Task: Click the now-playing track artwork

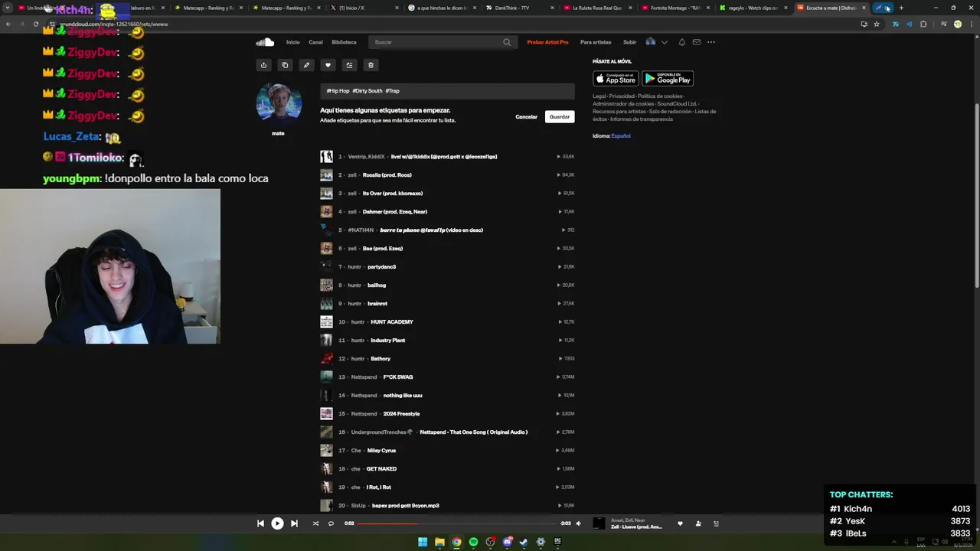Action: (x=599, y=523)
